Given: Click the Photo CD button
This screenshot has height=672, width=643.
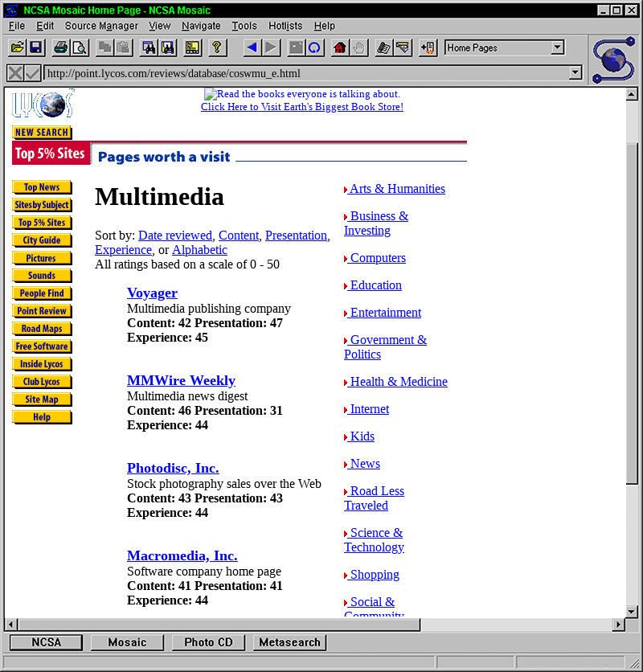Looking at the screenshot, I should (209, 642).
